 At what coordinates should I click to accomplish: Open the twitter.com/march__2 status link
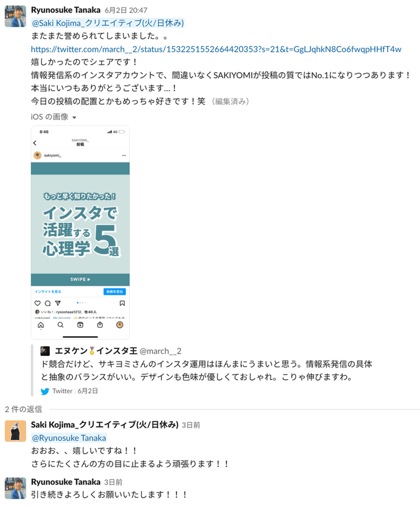(216, 49)
